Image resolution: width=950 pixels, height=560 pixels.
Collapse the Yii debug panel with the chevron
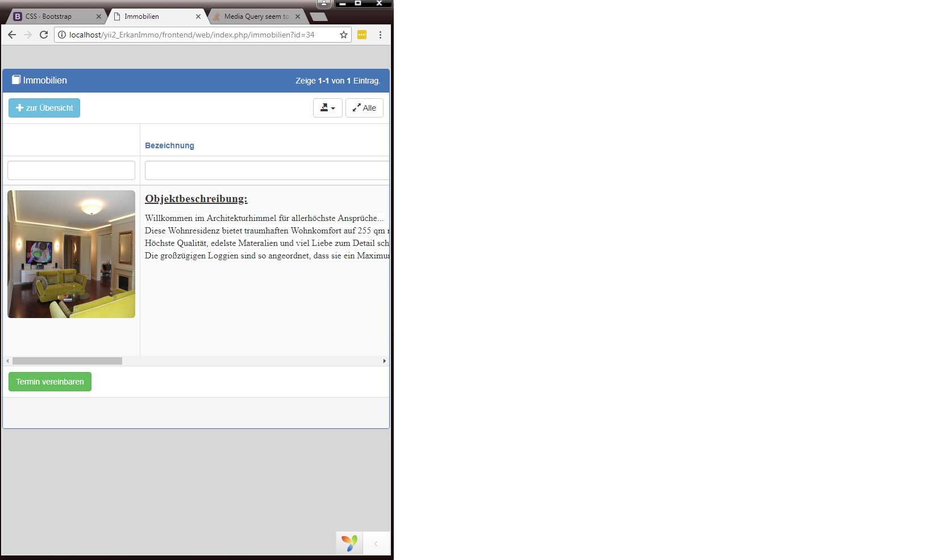tap(377, 544)
